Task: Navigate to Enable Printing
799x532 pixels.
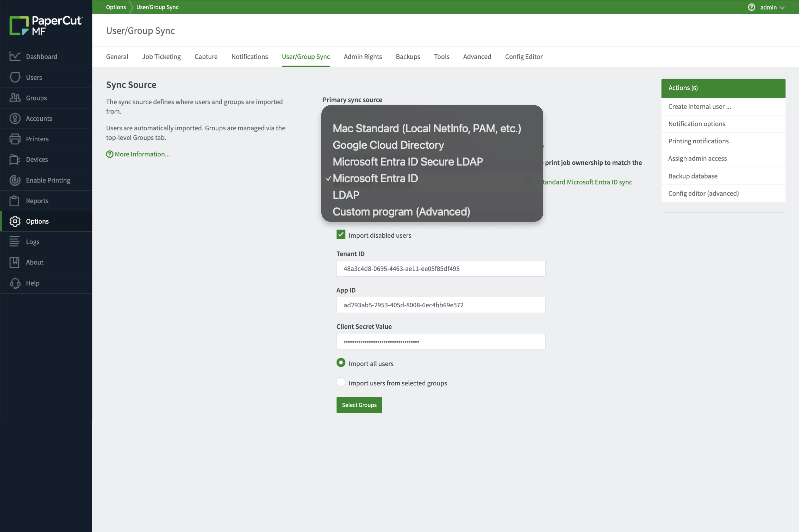Action: point(48,180)
